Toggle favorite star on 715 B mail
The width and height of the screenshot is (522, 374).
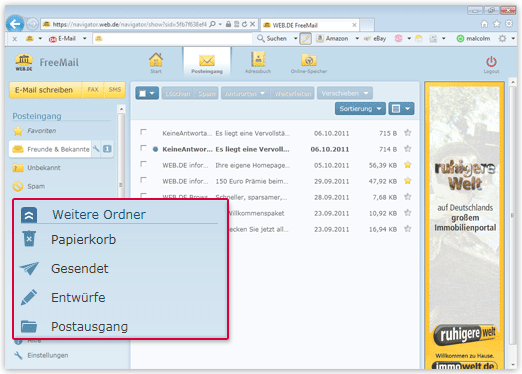click(x=407, y=133)
